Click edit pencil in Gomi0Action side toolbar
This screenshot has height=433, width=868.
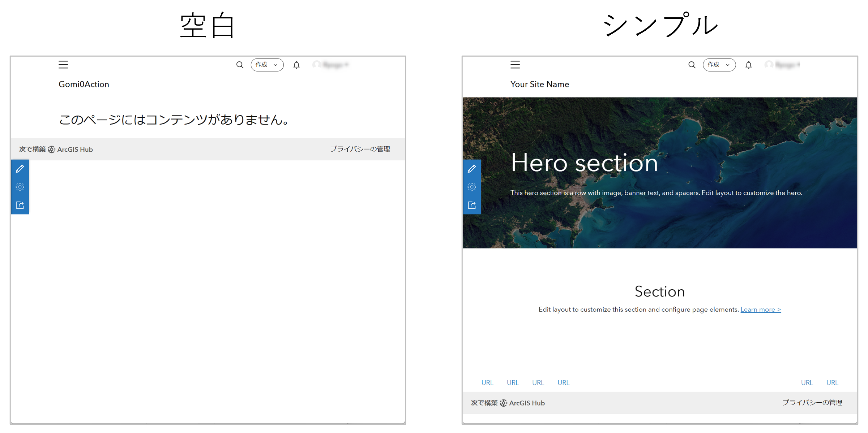point(20,169)
